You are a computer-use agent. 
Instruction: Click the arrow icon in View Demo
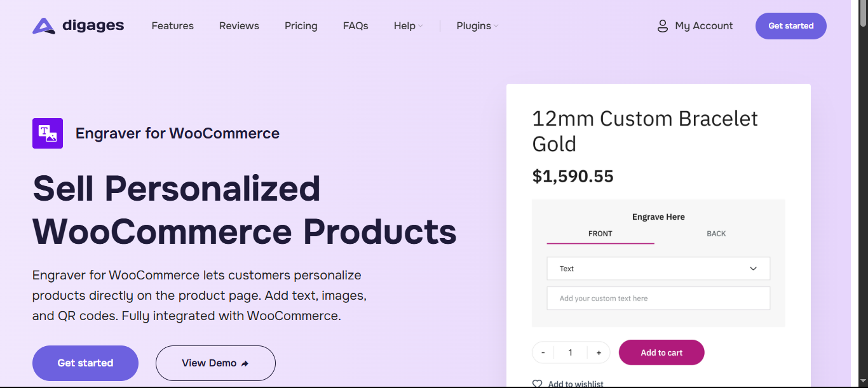(245, 363)
